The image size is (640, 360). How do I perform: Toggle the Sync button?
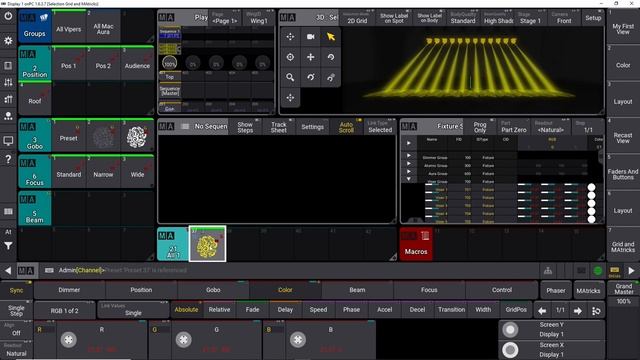[16, 290]
